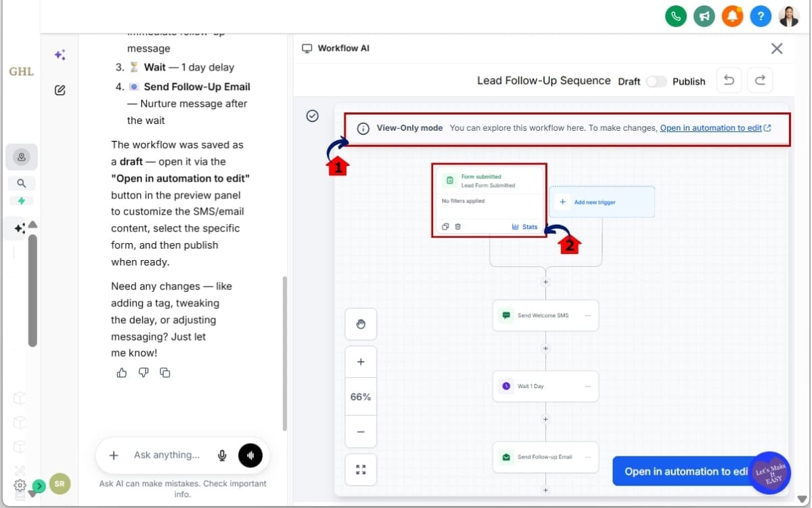Open the orange notifications bell
812x508 pixels.
click(732, 16)
